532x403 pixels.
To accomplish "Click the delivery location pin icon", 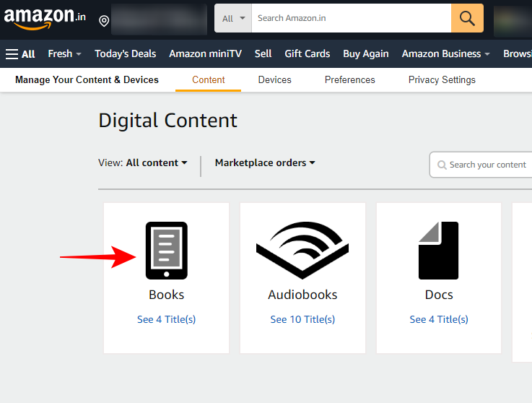I will 104,20.
